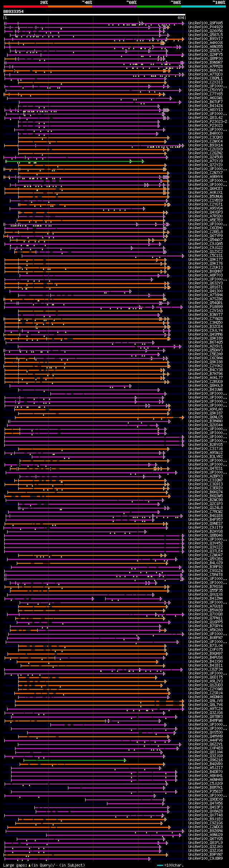This screenshot has height=868, width=229.
Task: Select the UniRef100_B9N9R7 entry
Action: [x=205, y=62]
